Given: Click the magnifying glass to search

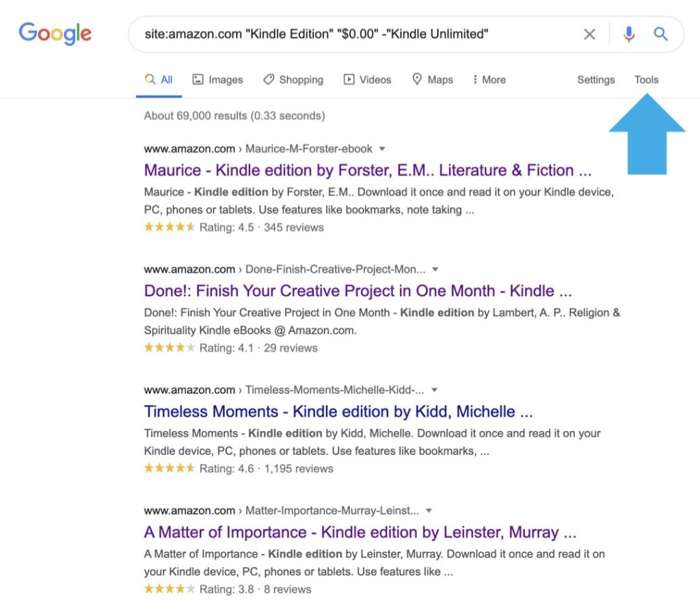Looking at the screenshot, I should (x=660, y=34).
